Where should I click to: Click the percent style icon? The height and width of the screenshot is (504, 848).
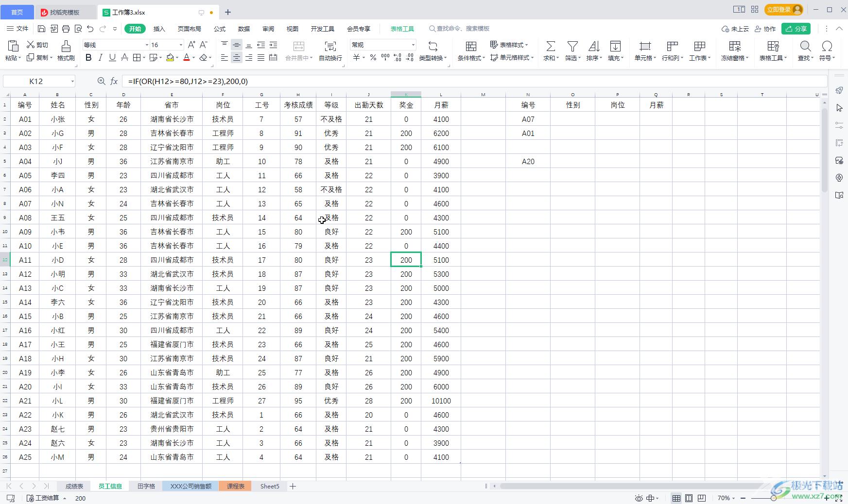coord(373,57)
